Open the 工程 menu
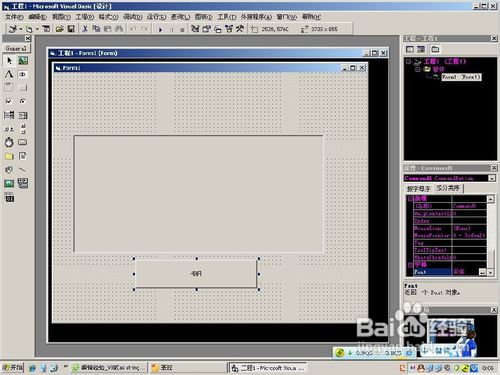The image size is (500, 375). (84, 16)
